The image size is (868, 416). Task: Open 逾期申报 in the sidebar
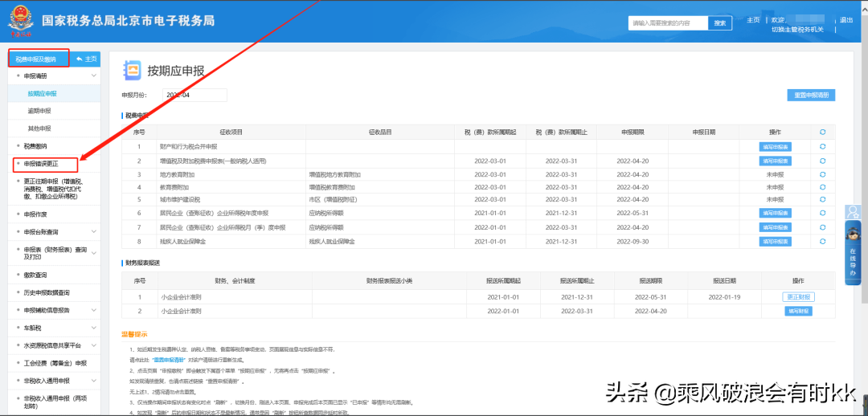[39, 111]
